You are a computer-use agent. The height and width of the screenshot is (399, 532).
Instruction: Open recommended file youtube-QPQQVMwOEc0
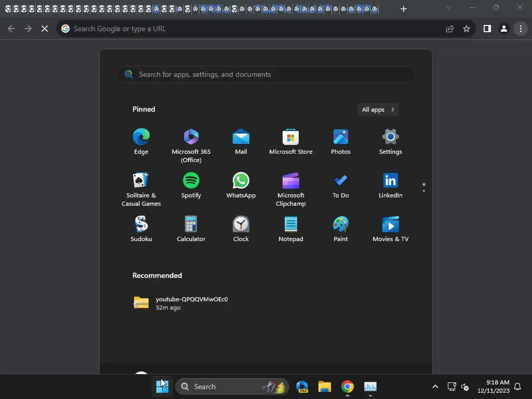coord(181,303)
